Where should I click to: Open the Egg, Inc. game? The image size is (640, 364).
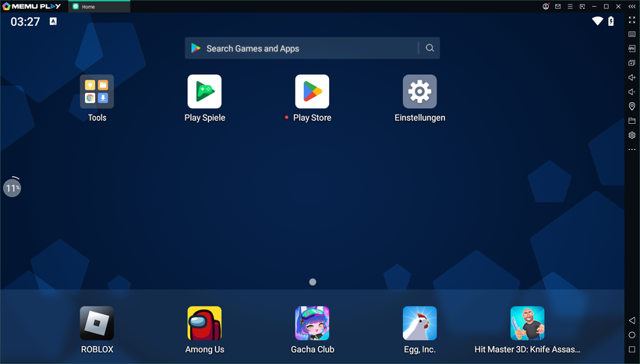coord(419,323)
